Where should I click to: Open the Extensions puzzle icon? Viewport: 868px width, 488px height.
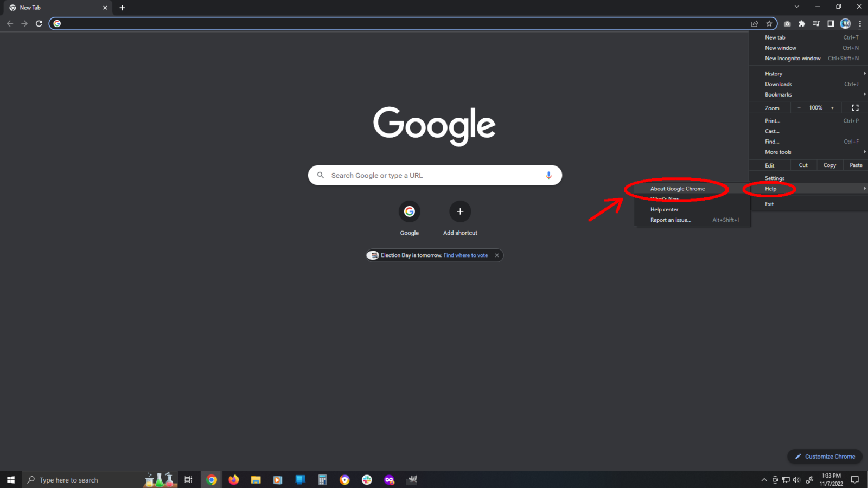click(x=802, y=23)
